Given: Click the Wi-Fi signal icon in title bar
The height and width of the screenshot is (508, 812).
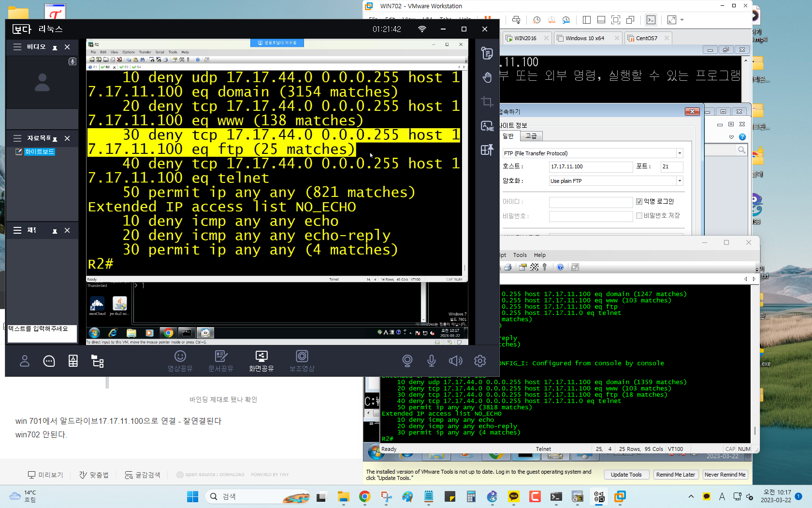Looking at the screenshot, I should pyautogui.click(x=422, y=29).
